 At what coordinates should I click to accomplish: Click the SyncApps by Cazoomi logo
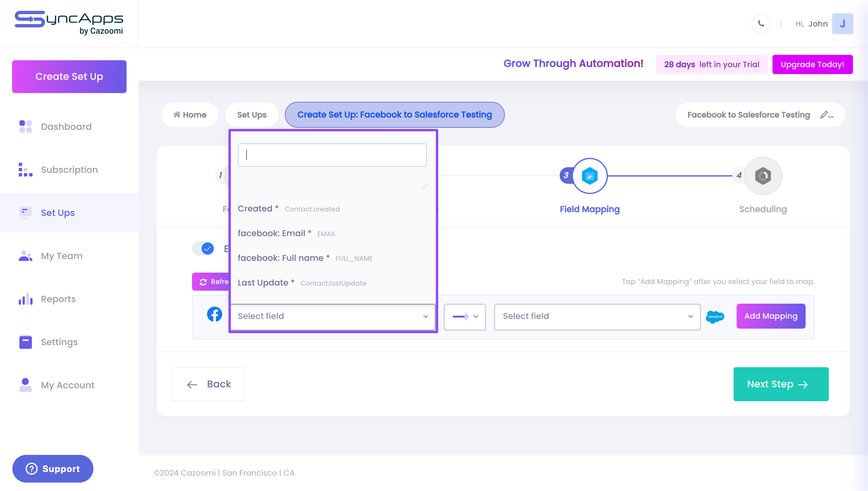(x=69, y=23)
